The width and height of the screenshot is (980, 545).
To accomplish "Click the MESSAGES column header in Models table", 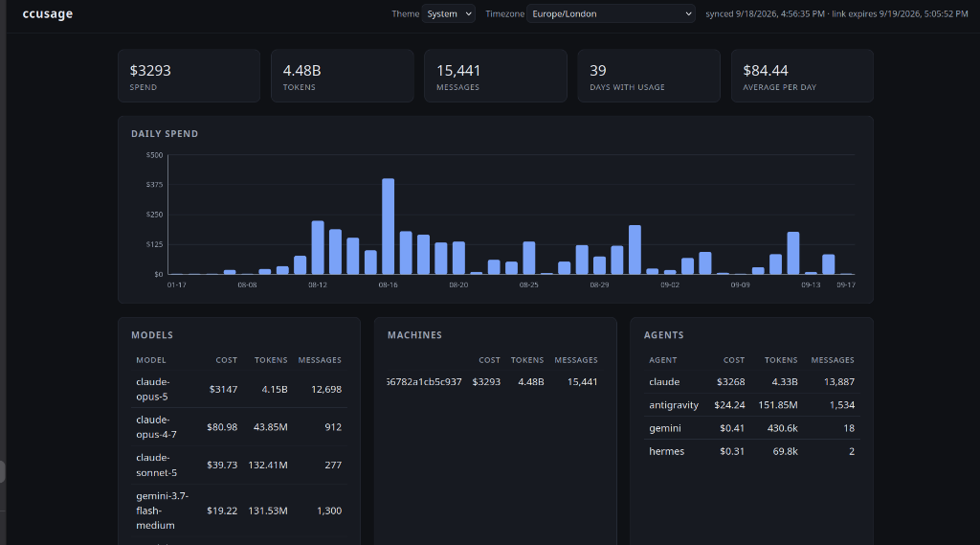I will coord(320,360).
